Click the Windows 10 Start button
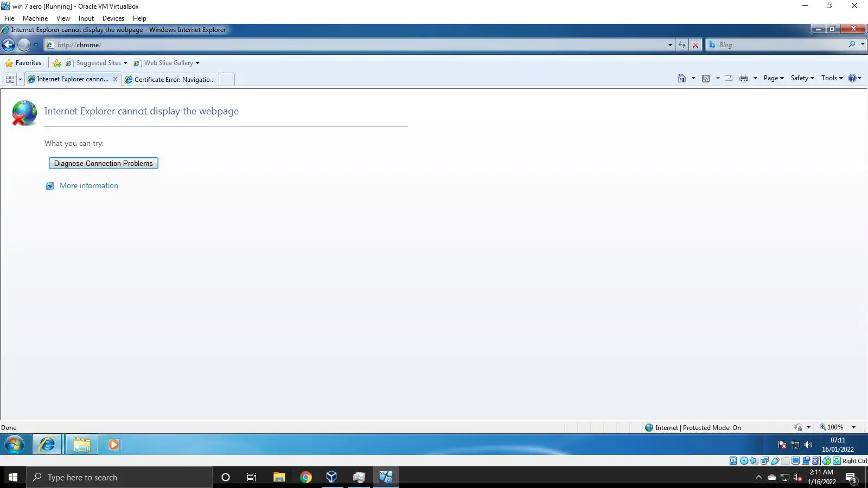Image resolution: width=868 pixels, height=488 pixels. pyautogui.click(x=13, y=477)
